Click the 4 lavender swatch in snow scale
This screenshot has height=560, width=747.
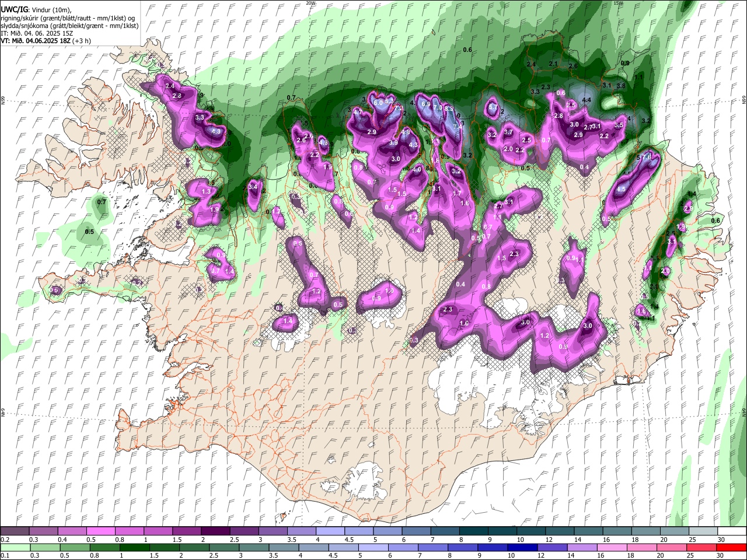click(330, 531)
